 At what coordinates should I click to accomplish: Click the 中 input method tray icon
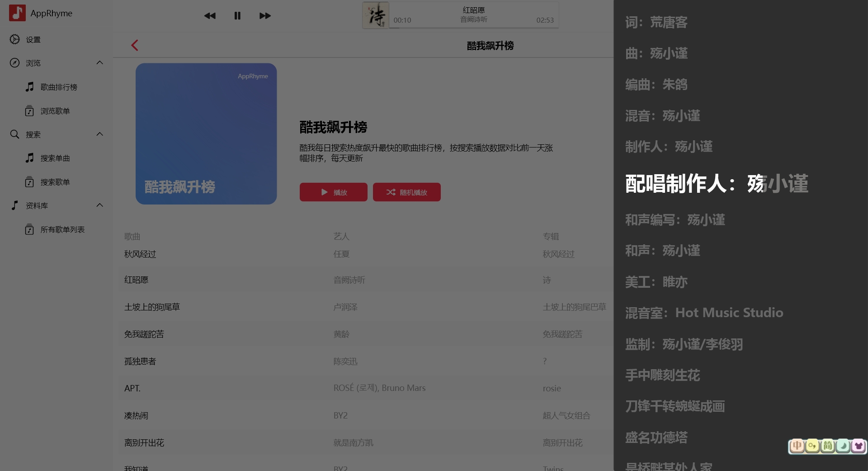coord(797,446)
